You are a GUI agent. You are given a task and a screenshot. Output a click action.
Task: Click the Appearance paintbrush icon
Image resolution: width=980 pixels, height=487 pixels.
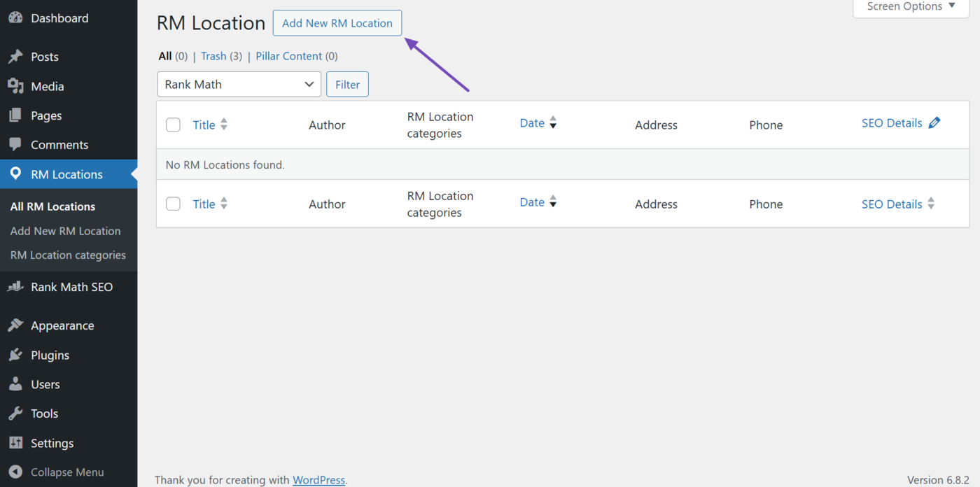15,325
